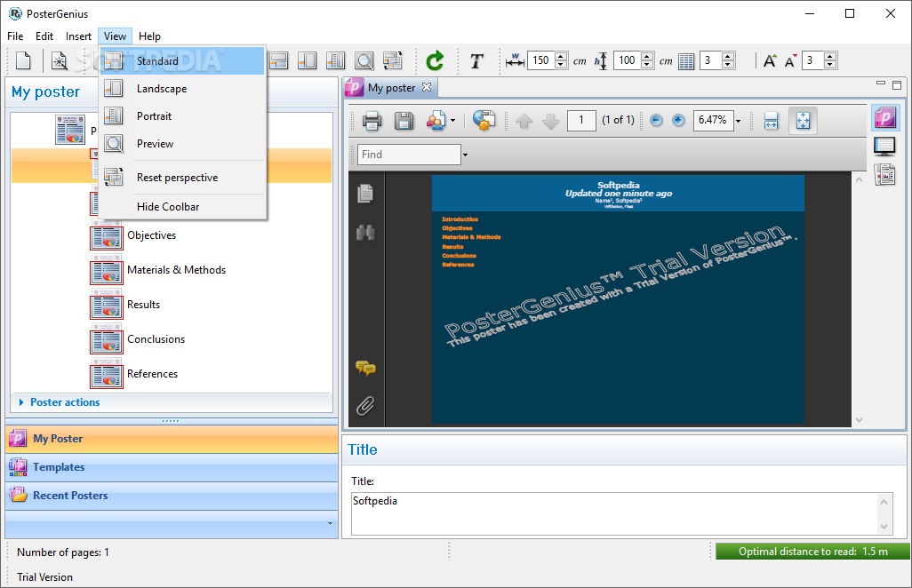Choose Standard from View menu
The width and height of the screenshot is (912, 588).
pos(182,61)
